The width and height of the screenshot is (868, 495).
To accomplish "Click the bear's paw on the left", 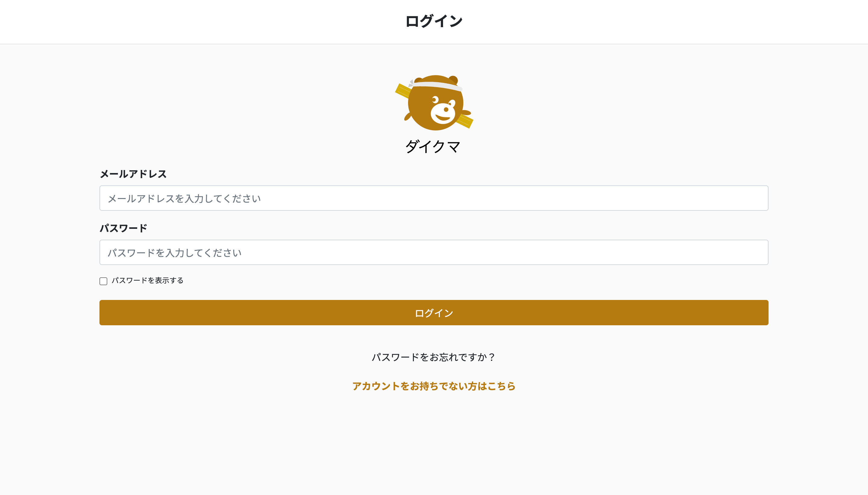I will (x=407, y=117).
